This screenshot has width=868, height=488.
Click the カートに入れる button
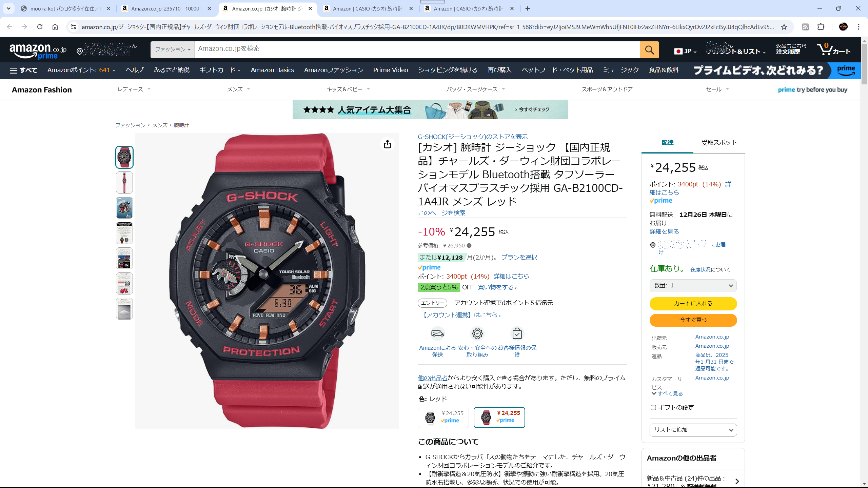693,304
